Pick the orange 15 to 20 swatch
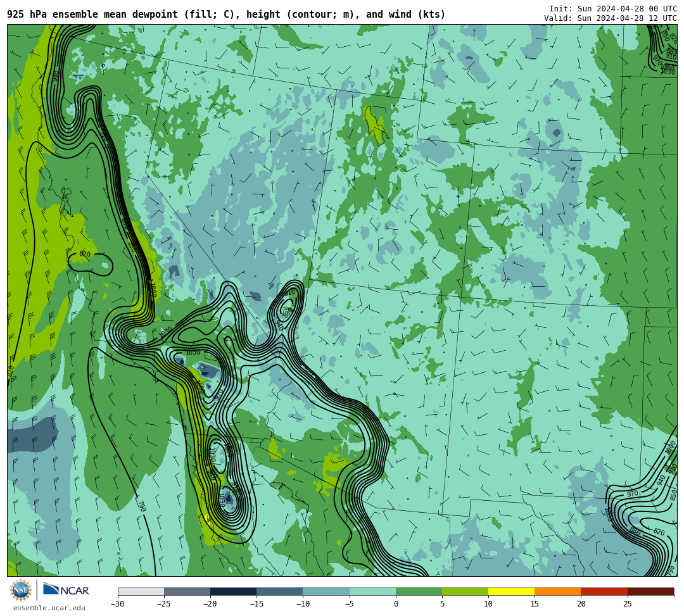This screenshot has height=616, width=684. pos(558,591)
